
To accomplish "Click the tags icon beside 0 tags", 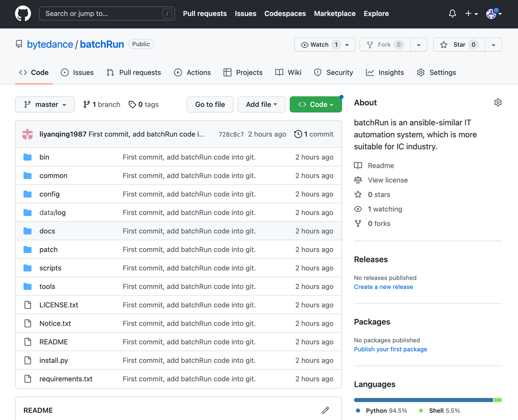I will point(132,105).
